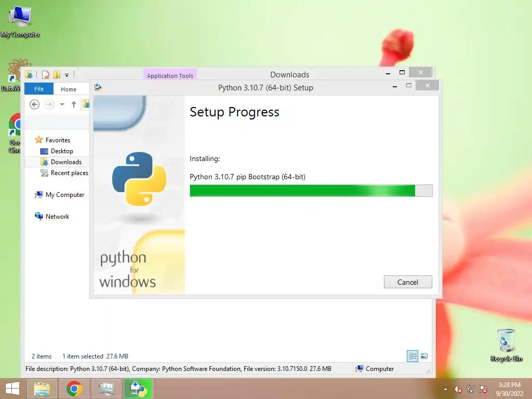Open the Recycle Bin desktop icon
The image size is (532, 399).
coord(506,345)
